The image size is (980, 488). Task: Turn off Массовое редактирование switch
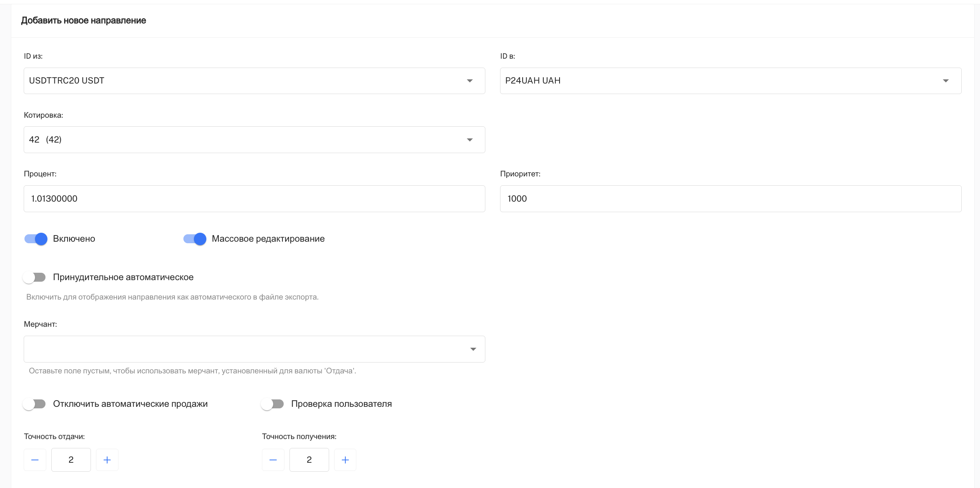coord(195,239)
